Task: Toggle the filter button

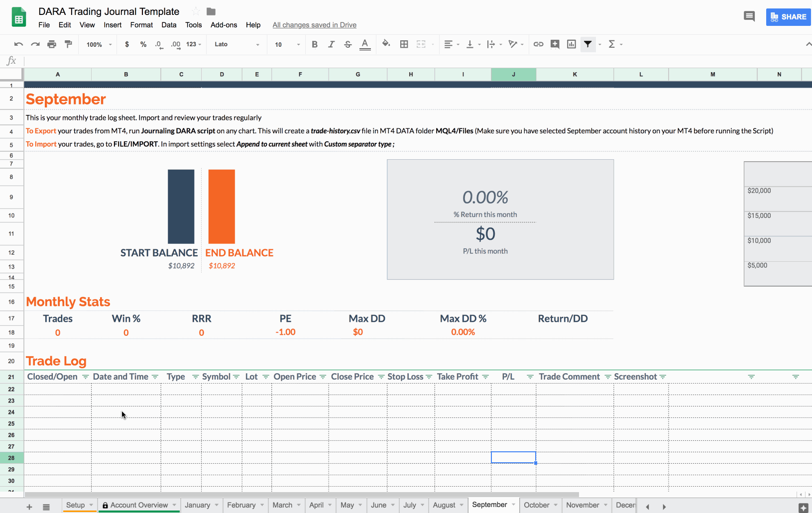Action: coord(588,44)
